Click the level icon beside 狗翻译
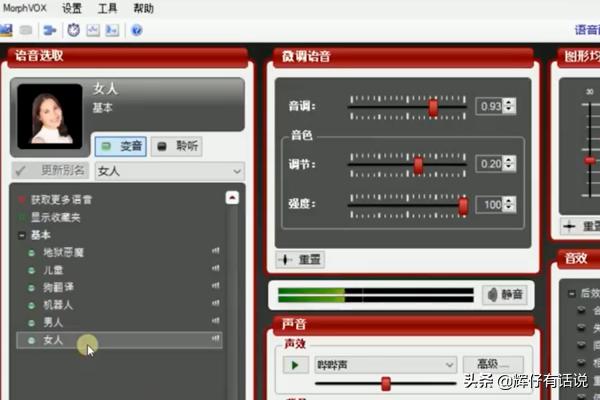 215,286
